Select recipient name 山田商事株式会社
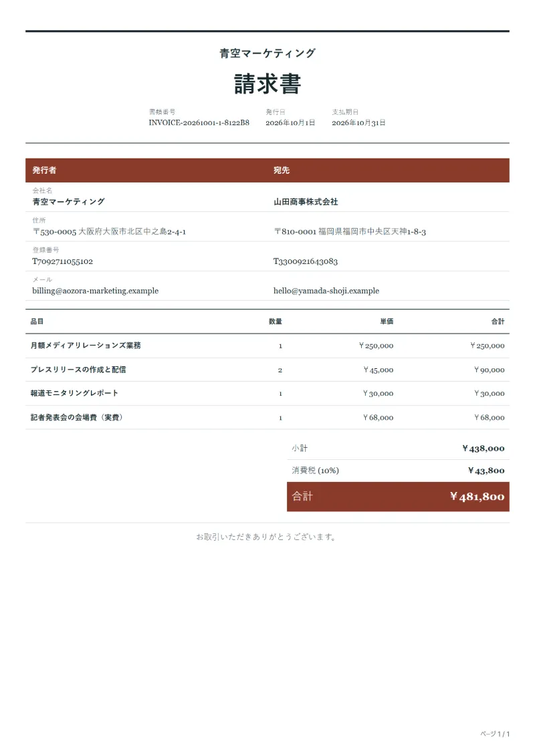Image resolution: width=535 pixels, height=756 pixels. pos(306,202)
